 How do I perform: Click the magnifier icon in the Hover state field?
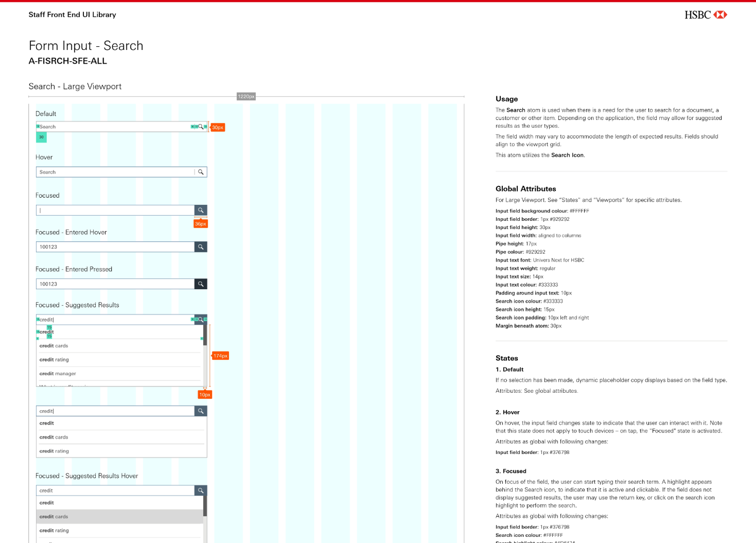(200, 171)
